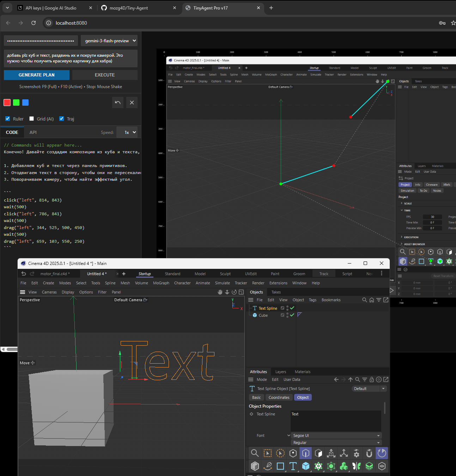Select the Cube object in Objects list
The width and height of the screenshot is (456, 476).
263,315
